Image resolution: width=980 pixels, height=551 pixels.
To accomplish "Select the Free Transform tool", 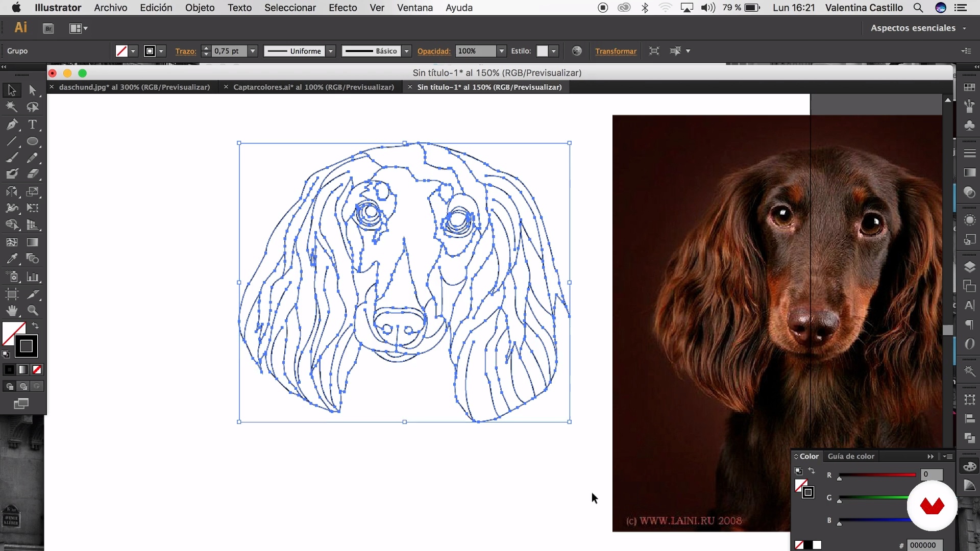I will click(33, 208).
